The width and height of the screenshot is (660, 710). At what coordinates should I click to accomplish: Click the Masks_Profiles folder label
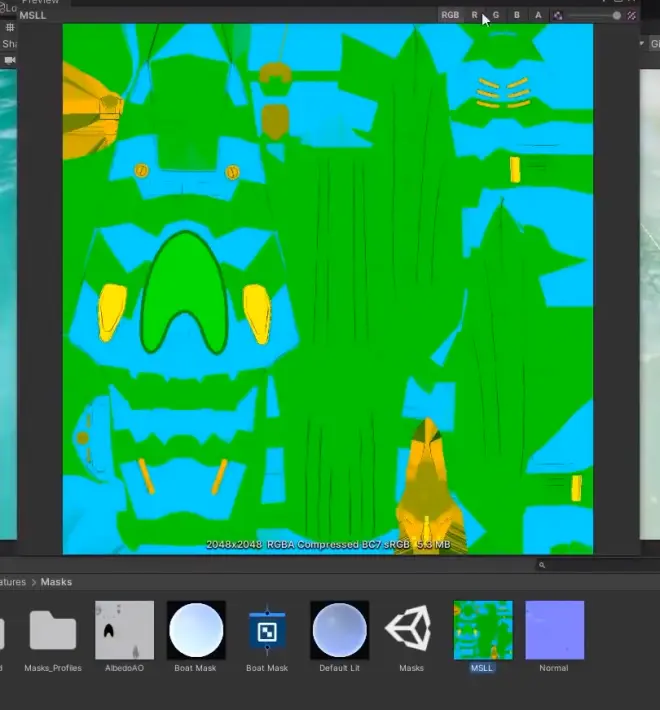[x=53, y=668]
